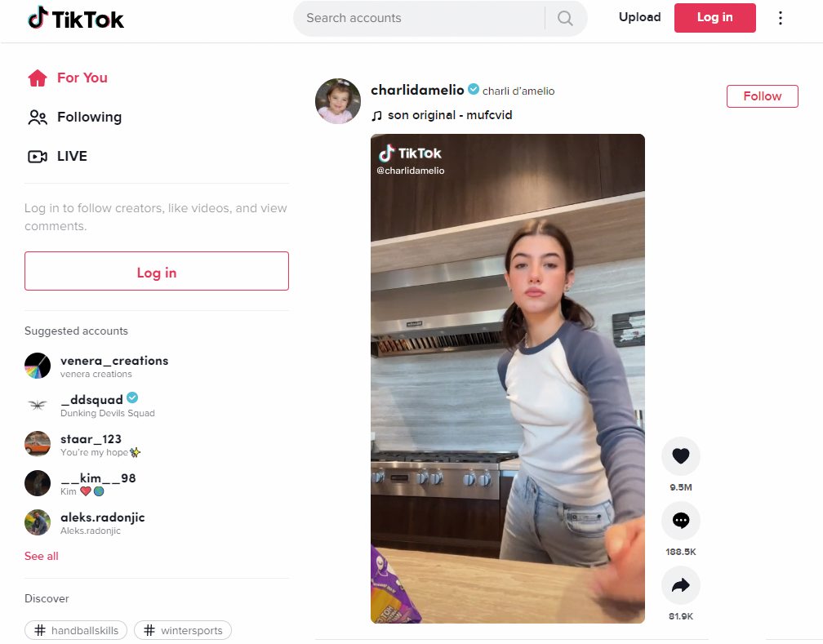The height and width of the screenshot is (644, 823).
Task: Click the red Log in button in header
Action: (x=714, y=17)
